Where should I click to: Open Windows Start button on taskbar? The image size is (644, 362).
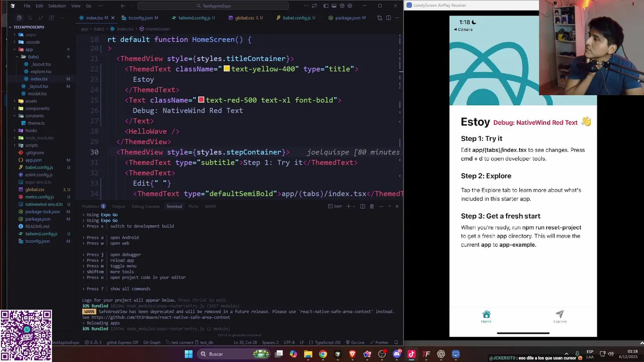188,354
